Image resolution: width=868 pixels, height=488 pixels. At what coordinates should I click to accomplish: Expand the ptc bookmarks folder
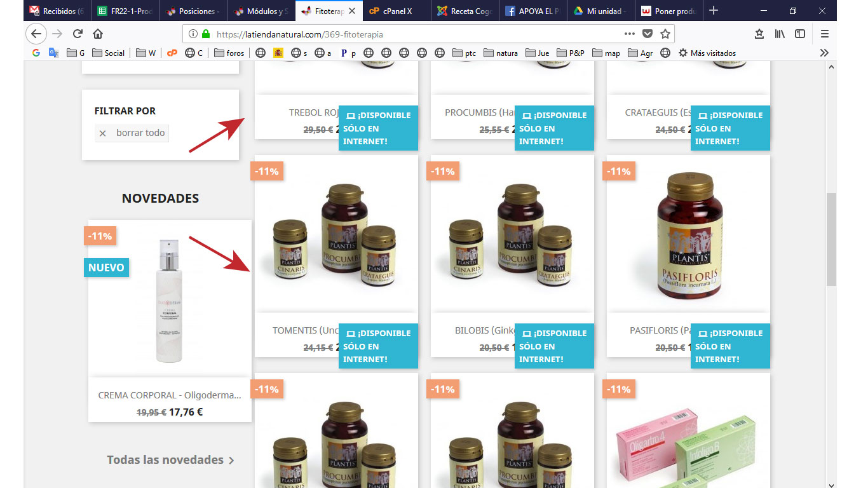465,53
